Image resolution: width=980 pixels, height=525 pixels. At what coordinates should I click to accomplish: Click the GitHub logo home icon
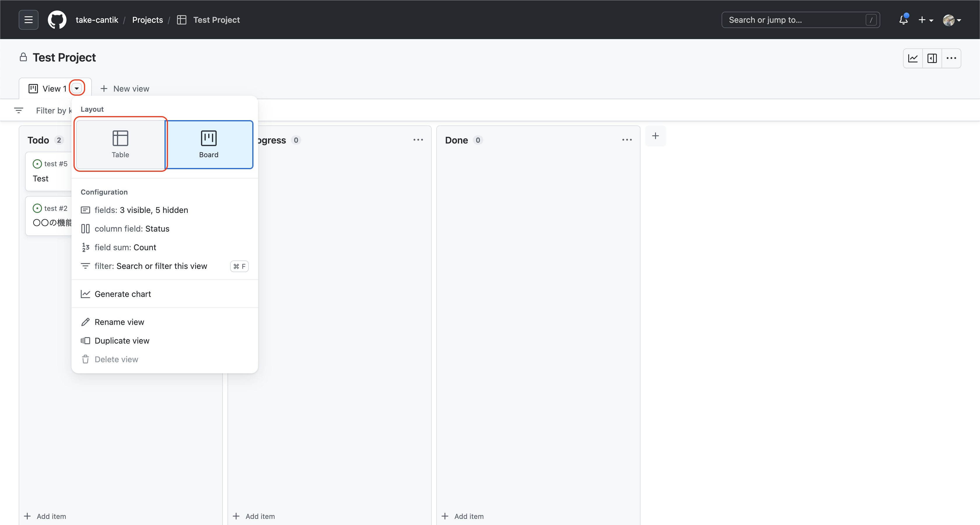57,20
